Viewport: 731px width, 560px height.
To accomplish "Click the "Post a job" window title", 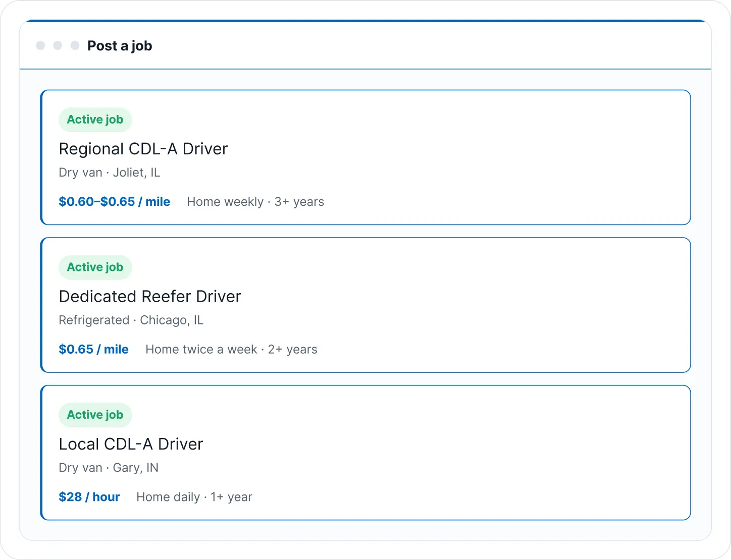I will (x=120, y=46).
